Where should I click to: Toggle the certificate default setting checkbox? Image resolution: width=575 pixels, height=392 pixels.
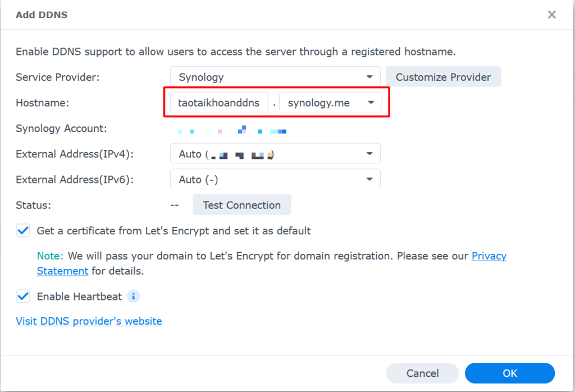pos(22,230)
